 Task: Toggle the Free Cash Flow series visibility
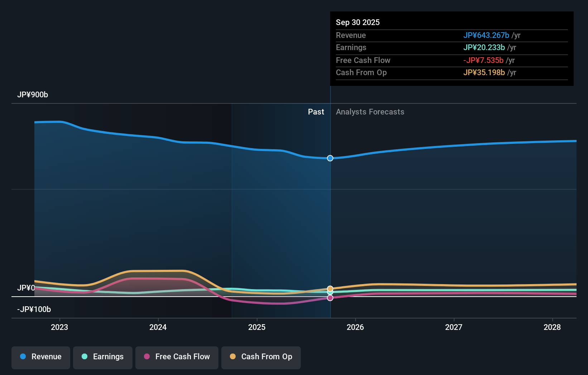pyautogui.click(x=177, y=357)
